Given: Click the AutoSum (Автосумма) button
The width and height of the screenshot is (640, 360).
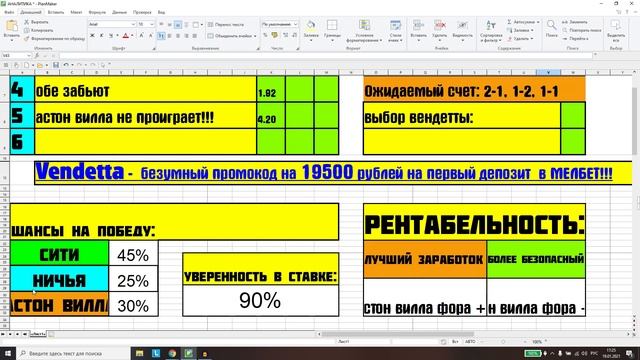Looking at the screenshot, I should 521,22.
